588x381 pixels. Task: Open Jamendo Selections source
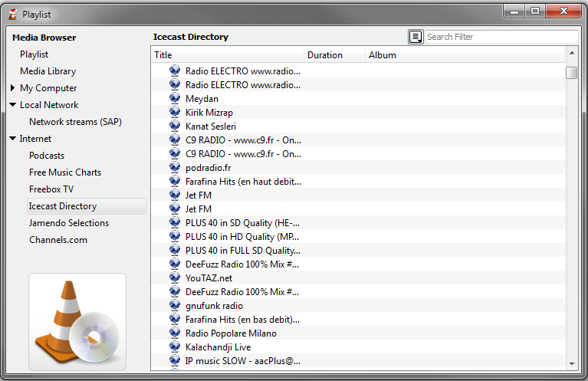point(69,223)
